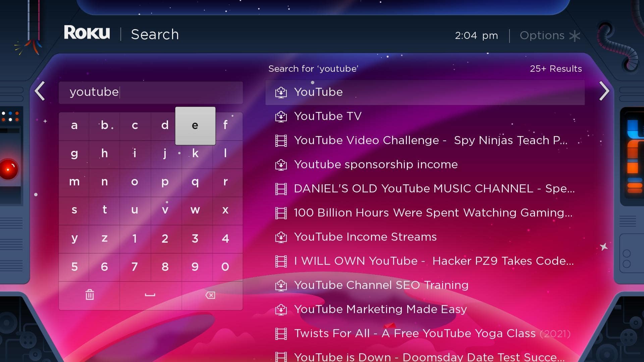
Task: Open 100 Billion Hours Were Spent Watching result
Action: coord(425,213)
